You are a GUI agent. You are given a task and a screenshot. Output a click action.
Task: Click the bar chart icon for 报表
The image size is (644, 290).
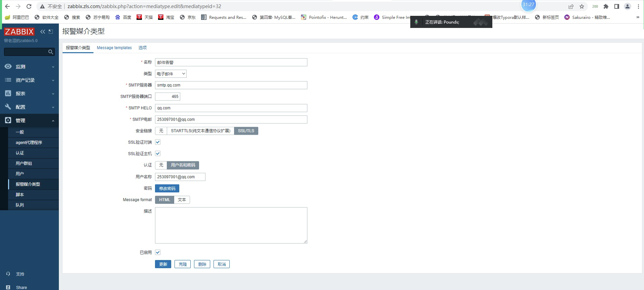tap(8, 93)
